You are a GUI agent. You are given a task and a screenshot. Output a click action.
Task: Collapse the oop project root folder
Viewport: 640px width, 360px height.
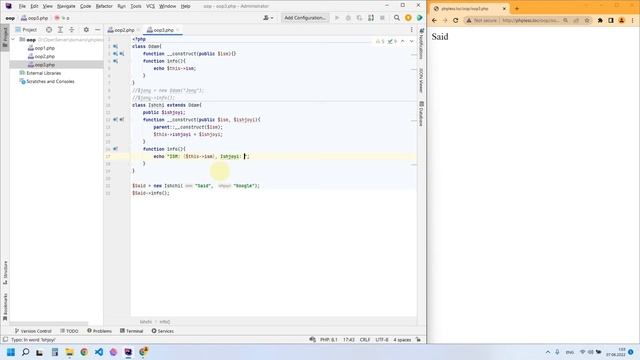pyautogui.click(x=13, y=40)
